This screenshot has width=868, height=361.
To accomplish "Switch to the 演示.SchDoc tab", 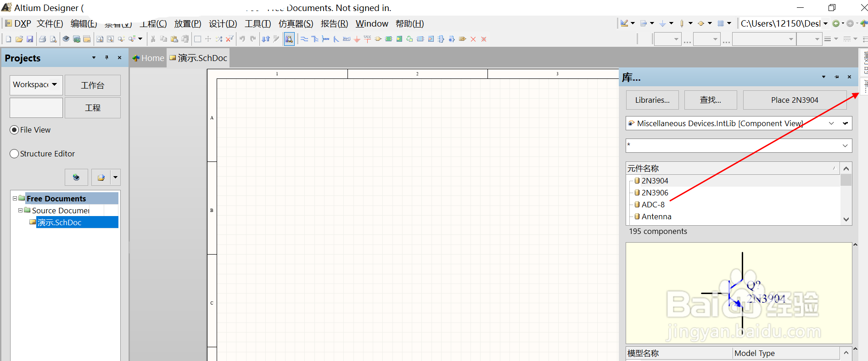I will tap(198, 58).
